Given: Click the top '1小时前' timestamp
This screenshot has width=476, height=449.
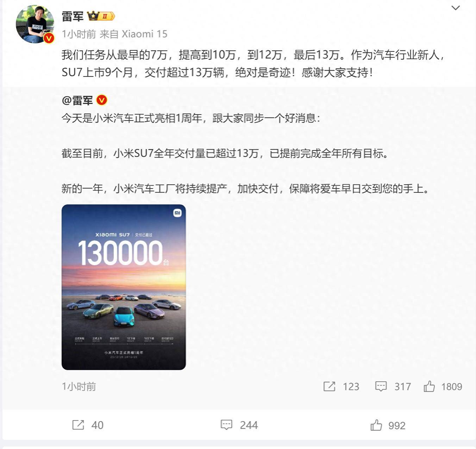Looking at the screenshot, I should coord(79,34).
